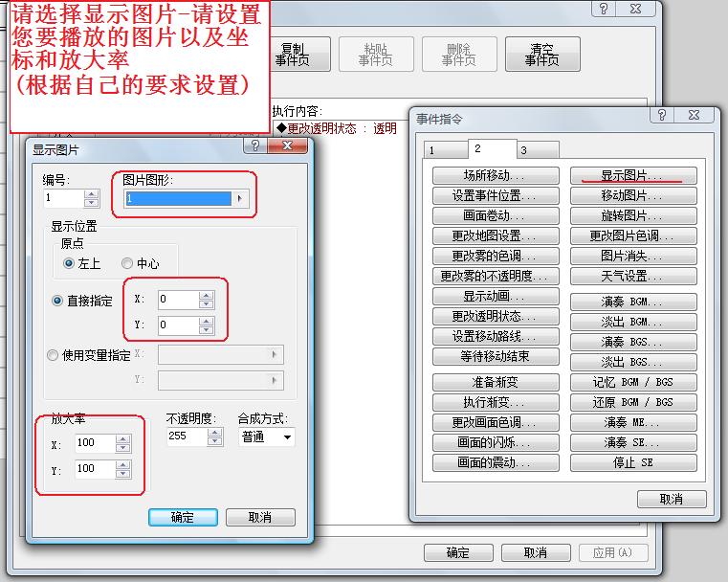Click the 不透明度 255 input field

point(187,436)
